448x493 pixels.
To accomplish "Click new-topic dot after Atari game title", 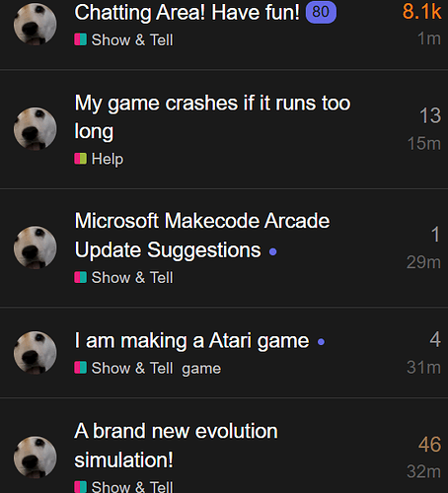I will (321, 342).
